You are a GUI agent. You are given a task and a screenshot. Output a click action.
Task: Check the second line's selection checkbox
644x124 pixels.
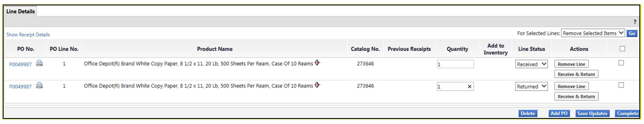(621, 86)
